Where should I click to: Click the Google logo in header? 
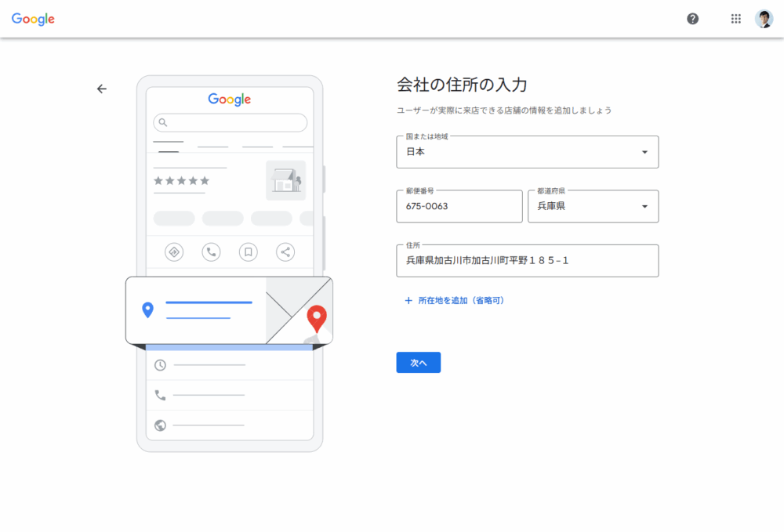point(33,19)
